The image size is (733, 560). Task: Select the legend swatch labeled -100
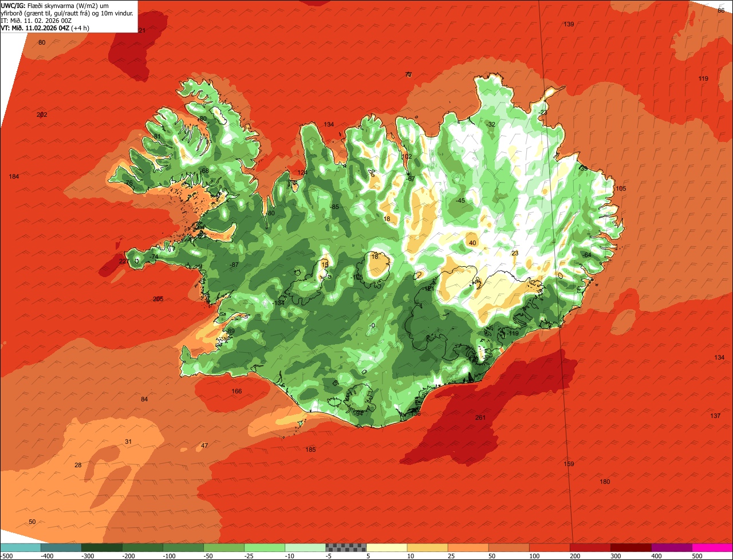point(183,547)
